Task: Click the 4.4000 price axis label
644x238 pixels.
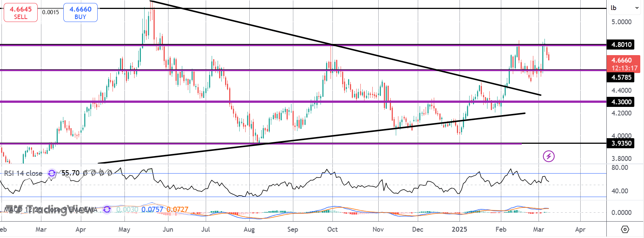Action: coord(621,90)
